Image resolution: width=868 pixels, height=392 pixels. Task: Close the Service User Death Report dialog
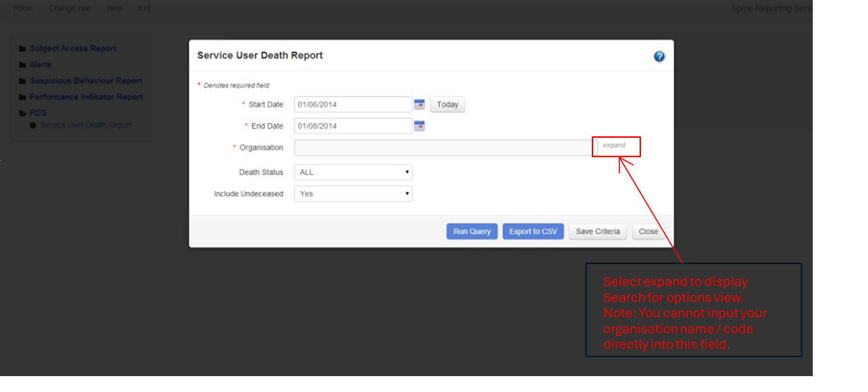click(649, 231)
